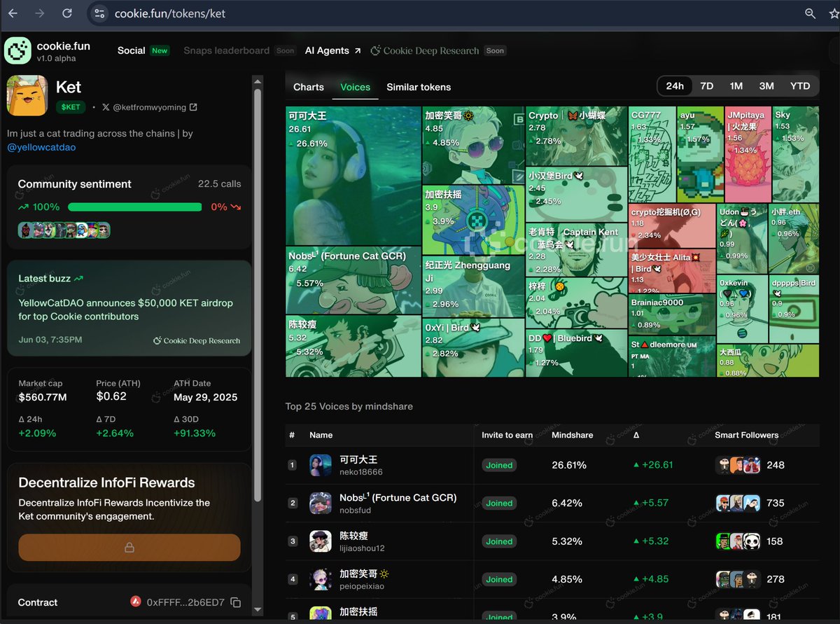
Task: Open the AI Agents menu item
Action: coord(327,50)
